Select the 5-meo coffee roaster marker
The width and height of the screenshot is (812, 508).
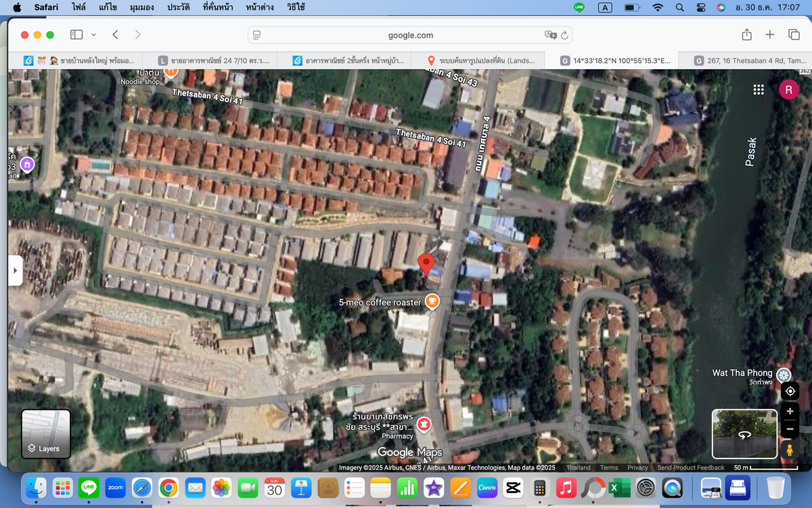(x=431, y=302)
